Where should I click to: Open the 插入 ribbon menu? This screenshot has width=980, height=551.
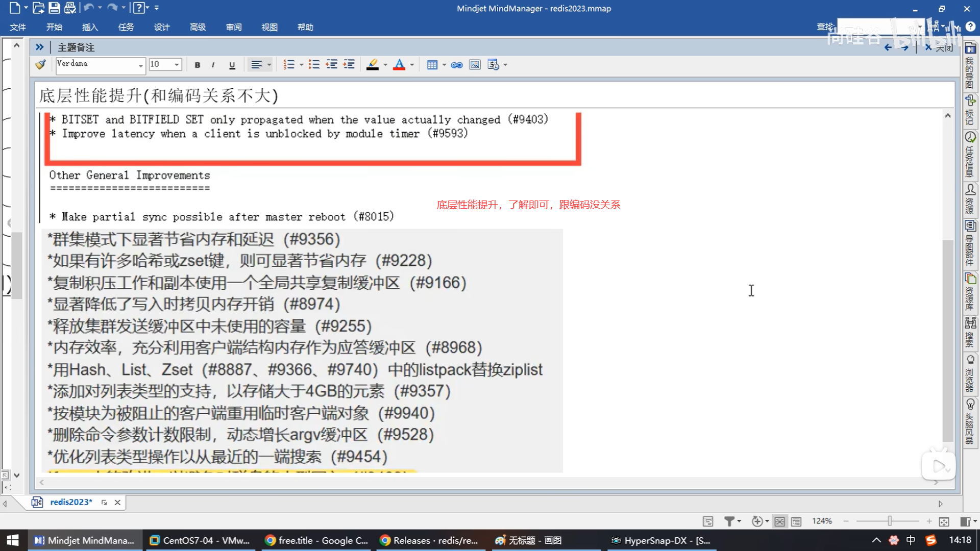[x=90, y=27]
